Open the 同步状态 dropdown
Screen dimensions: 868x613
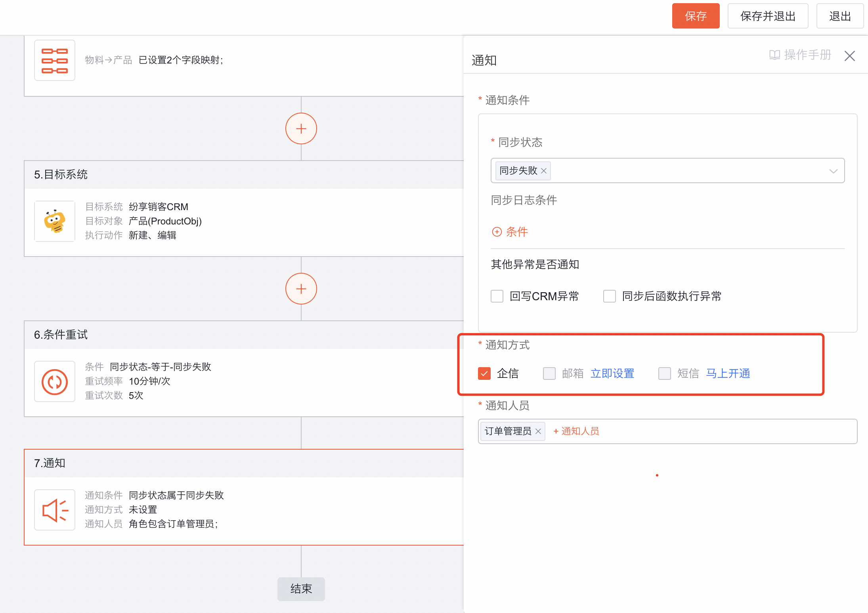(834, 170)
